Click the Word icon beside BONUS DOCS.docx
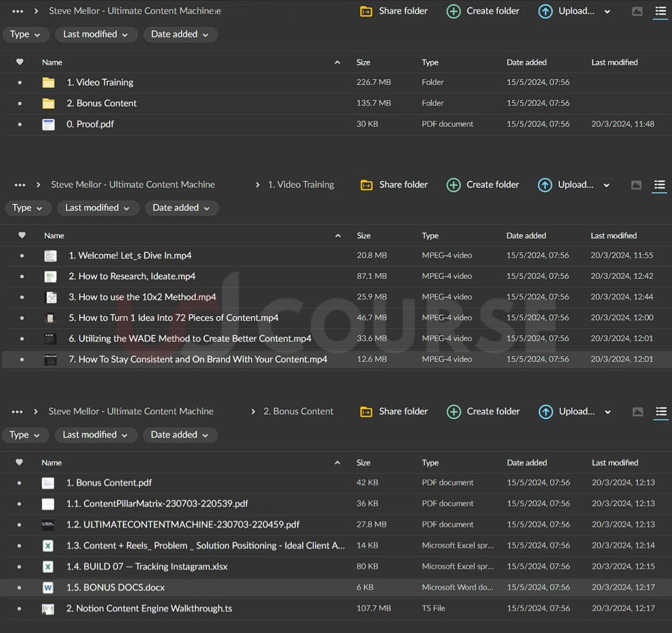Image resolution: width=672 pixels, height=633 pixels. (48, 588)
